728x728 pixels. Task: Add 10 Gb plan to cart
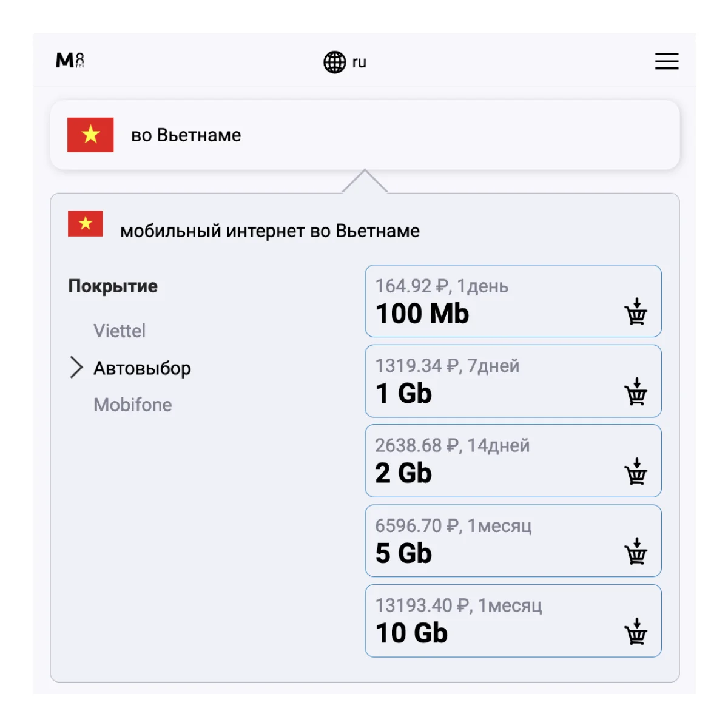pyautogui.click(x=636, y=632)
